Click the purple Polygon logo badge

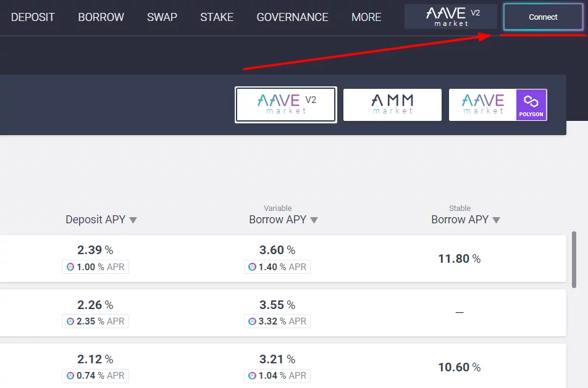pyautogui.click(x=531, y=105)
